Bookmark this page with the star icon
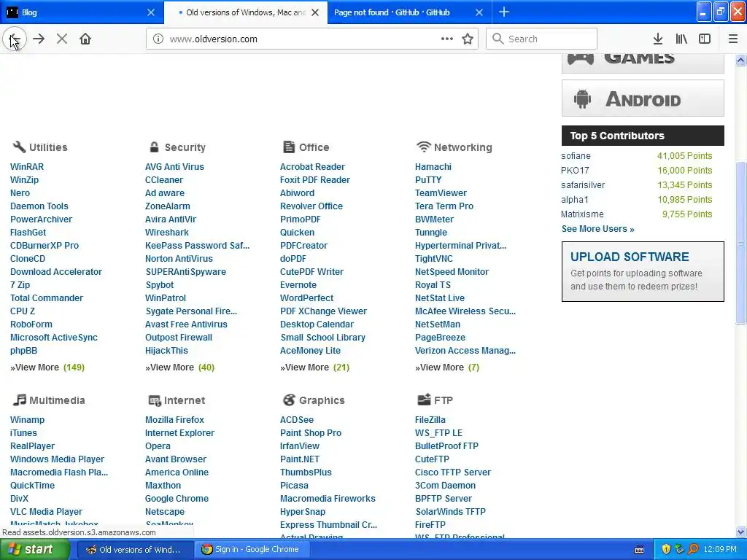Screen dimensions: 747x560 (468, 39)
